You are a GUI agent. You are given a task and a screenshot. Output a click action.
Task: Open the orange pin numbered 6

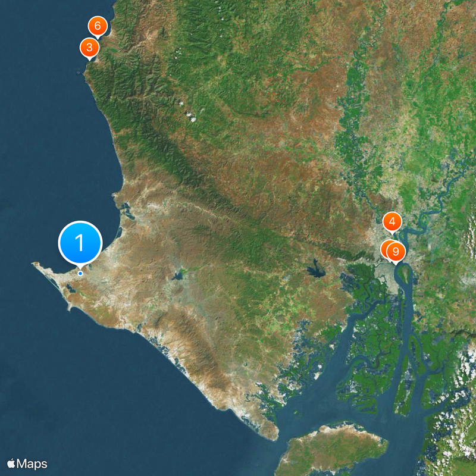[98, 27]
